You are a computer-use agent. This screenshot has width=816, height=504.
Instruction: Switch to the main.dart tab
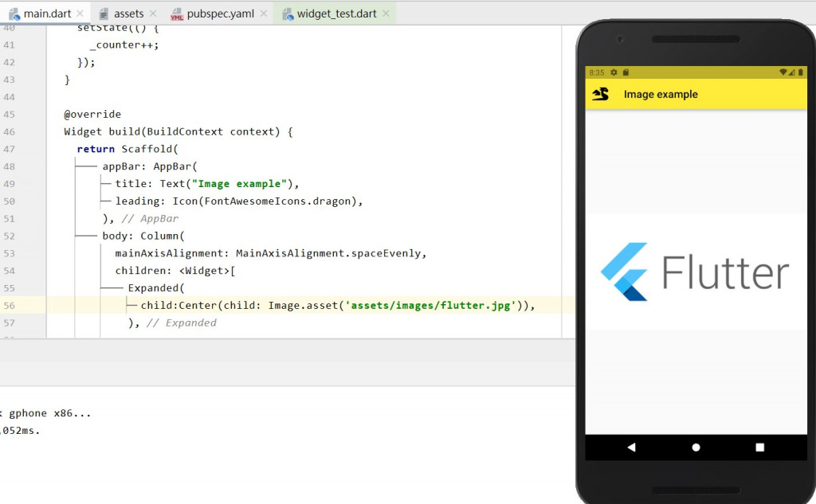[47, 14]
